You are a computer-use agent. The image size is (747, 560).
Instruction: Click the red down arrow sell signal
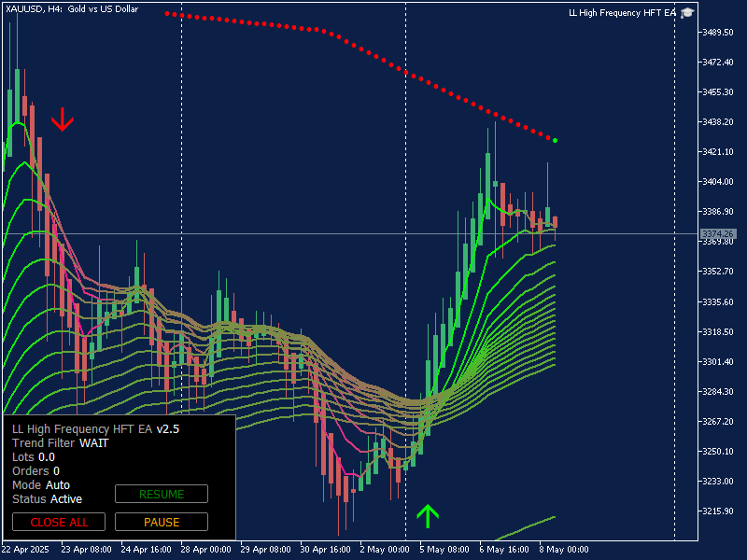click(63, 119)
